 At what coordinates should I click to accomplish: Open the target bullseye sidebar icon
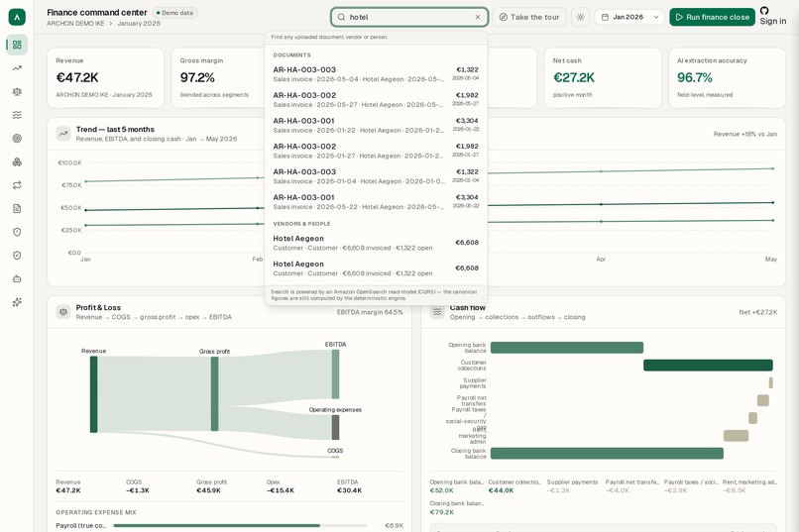pos(17,139)
